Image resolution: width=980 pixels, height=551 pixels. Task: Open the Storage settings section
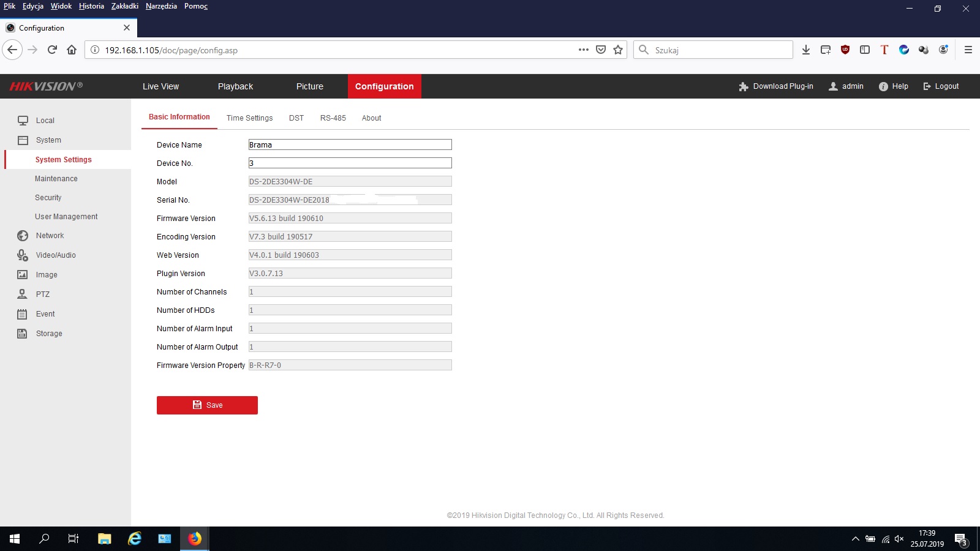pyautogui.click(x=48, y=334)
